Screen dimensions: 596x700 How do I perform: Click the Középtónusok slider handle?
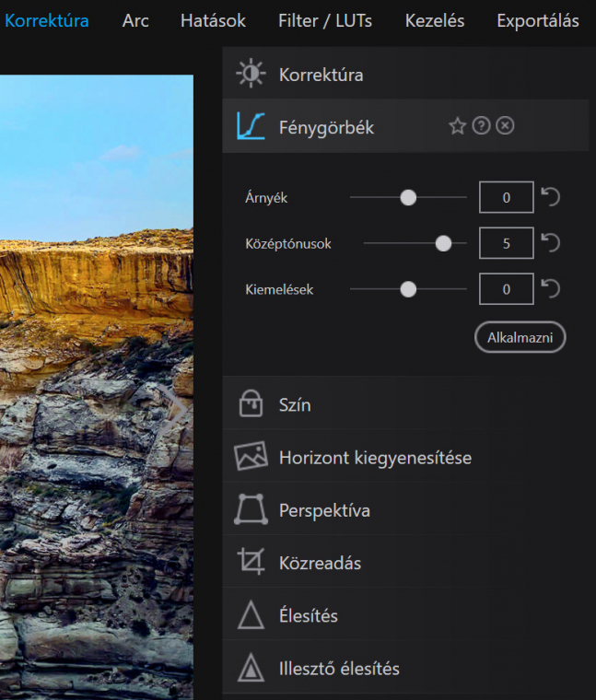click(x=443, y=243)
